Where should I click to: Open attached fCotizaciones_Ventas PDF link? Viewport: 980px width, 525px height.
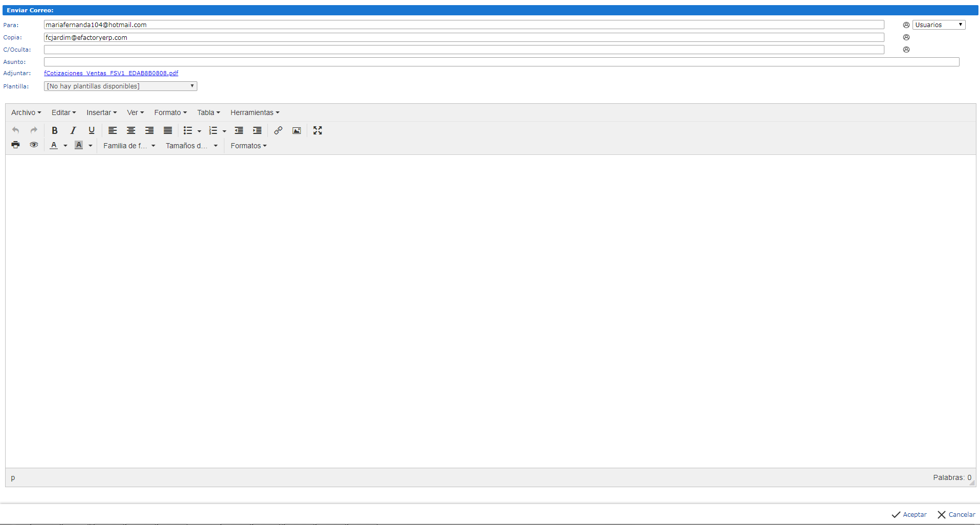111,73
